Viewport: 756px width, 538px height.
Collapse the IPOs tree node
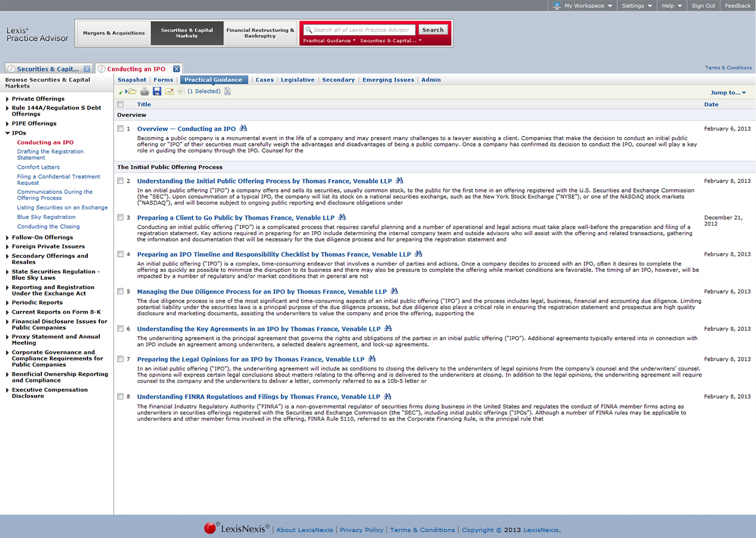click(7, 133)
